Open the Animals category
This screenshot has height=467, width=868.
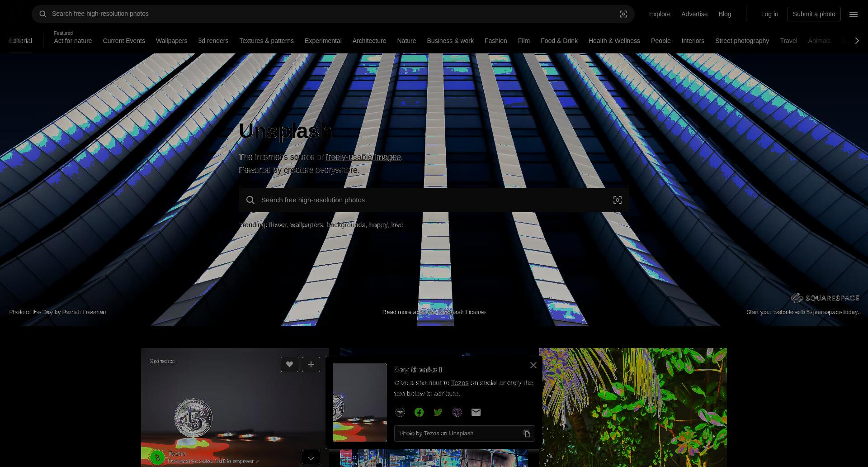click(819, 41)
